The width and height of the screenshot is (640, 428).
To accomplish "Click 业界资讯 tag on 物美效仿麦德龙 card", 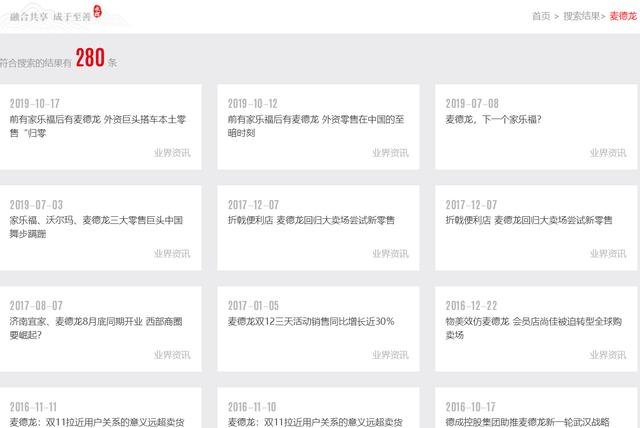I will pyautogui.click(x=608, y=355).
